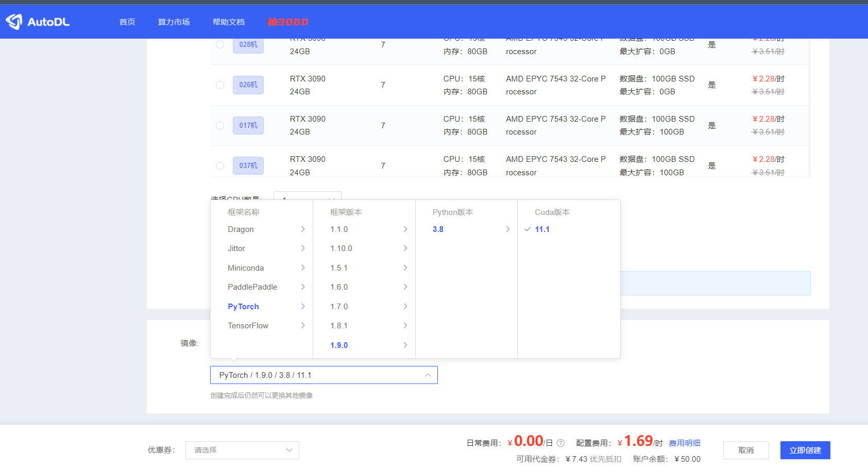
Task: Select radio button for machine 017机
Action: 220,125
